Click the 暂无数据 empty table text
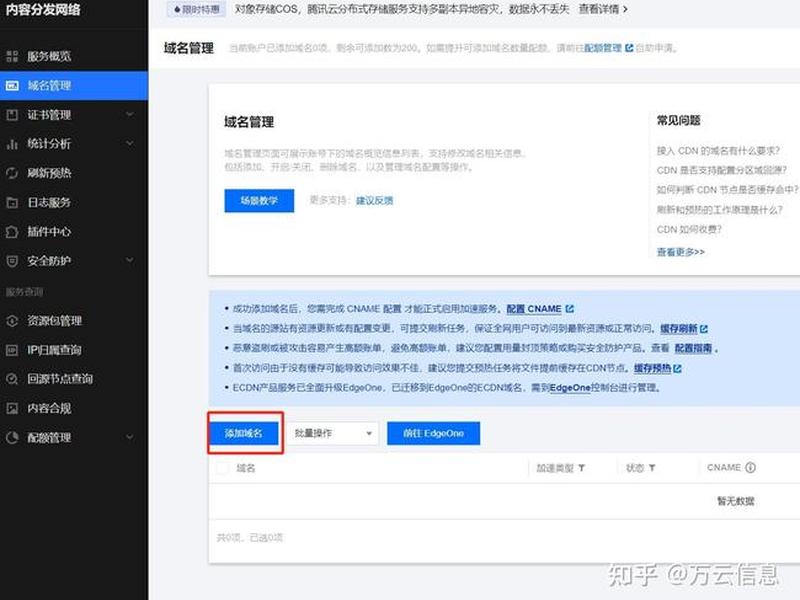This screenshot has height=600, width=800. (736, 501)
